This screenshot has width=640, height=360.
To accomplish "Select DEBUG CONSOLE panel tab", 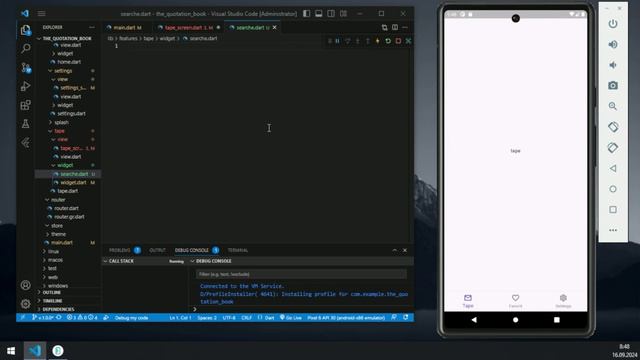I will pyautogui.click(x=192, y=250).
